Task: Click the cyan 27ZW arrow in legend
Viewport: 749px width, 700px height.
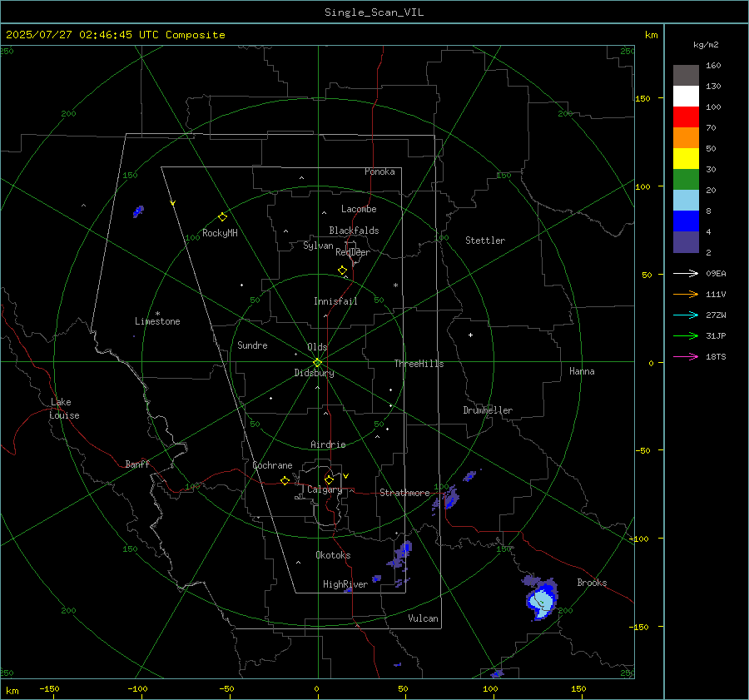Action: pos(686,315)
